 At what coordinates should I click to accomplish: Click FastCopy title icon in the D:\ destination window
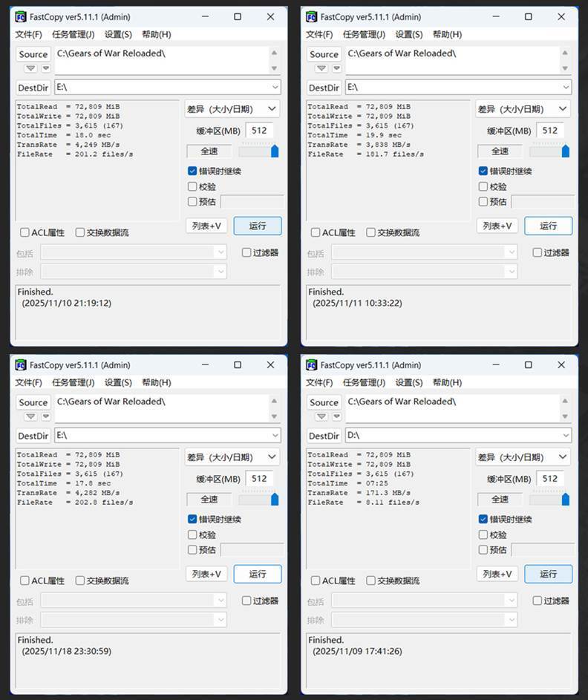pyautogui.click(x=311, y=365)
